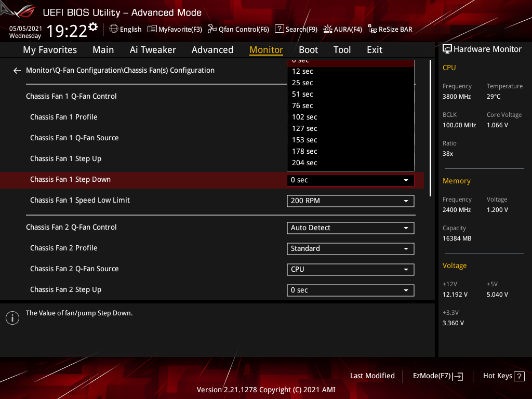Open Chassis Fan 2 Q-Fan Control dropdown
532x399 pixels.
pos(351,228)
